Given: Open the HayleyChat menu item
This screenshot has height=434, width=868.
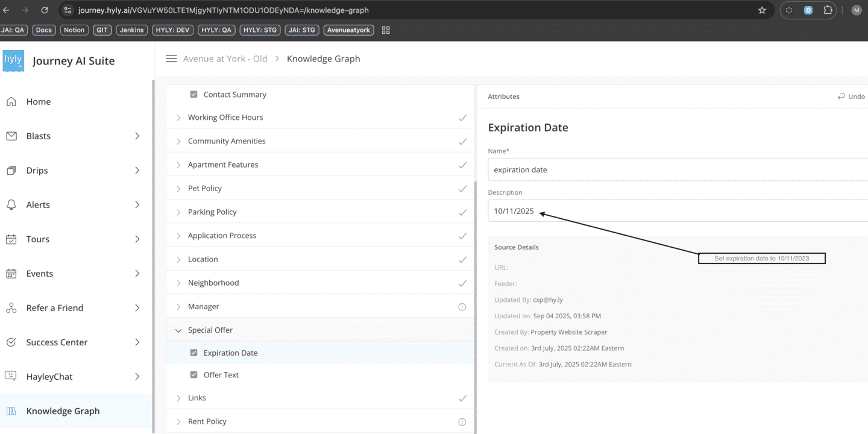Looking at the screenshot, I should [x=49, y=377].
